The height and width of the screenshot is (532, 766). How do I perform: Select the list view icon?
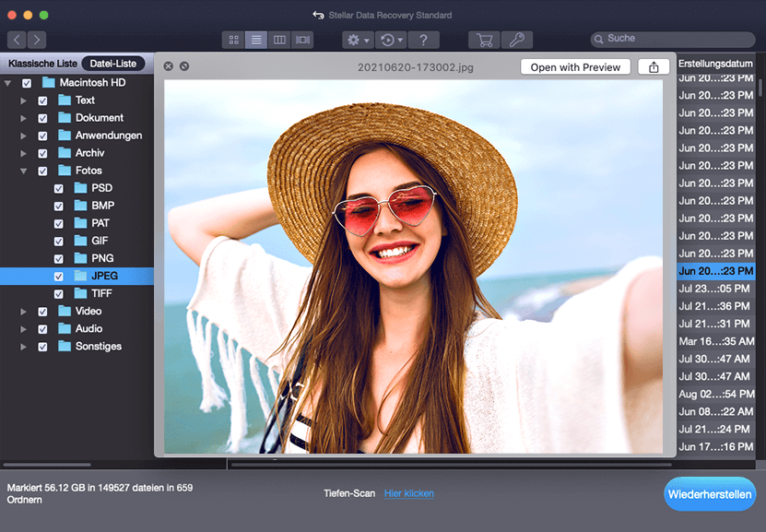(x=257, y=40)
